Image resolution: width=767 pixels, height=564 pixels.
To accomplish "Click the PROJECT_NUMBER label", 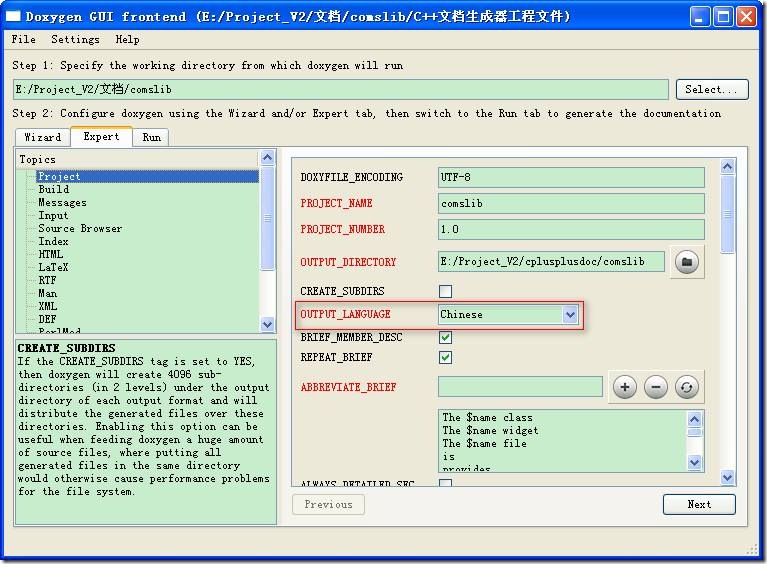I will [342, 229].
